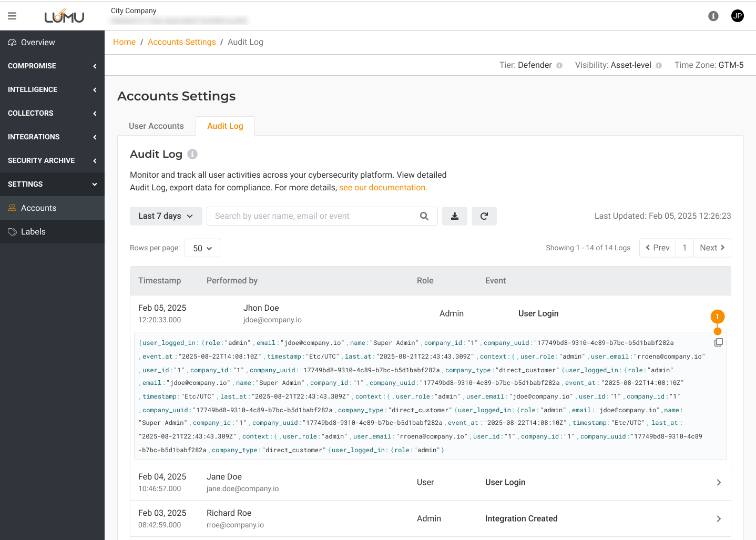Image resolution: width=756 pixels, height=540 pixels.
Task: Open the Last 7 days dropdown
Action: [x=166, y=216]
